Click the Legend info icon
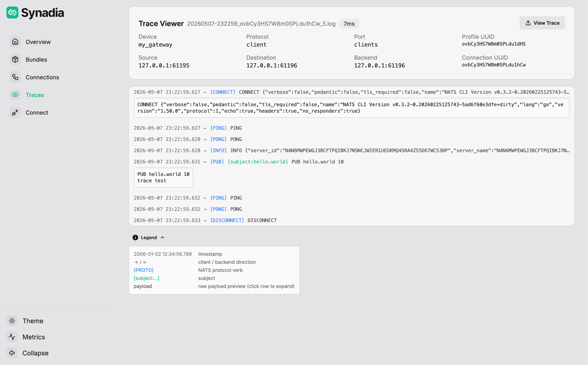Image resolution: width=588 pixels, height=365 pixels. 135,238
